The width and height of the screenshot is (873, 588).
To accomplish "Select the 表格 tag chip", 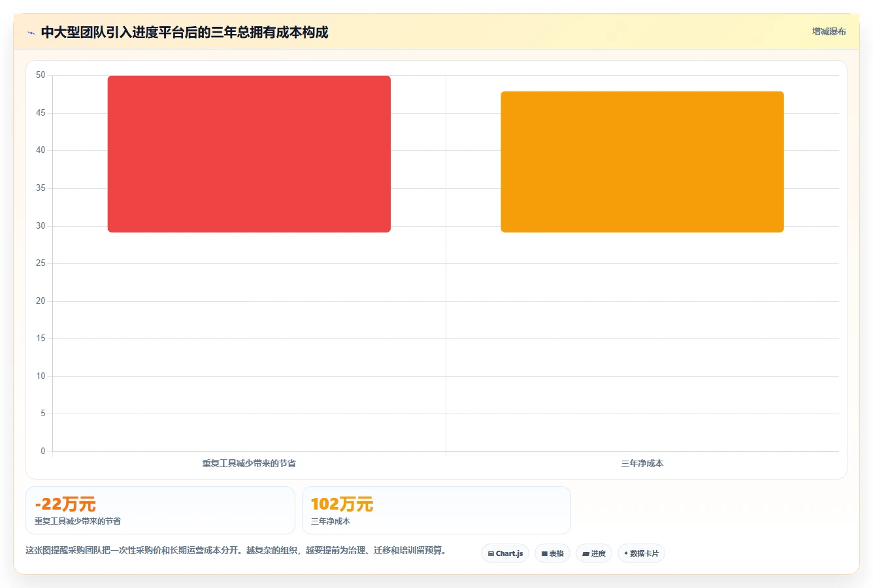I will (552, 553).
